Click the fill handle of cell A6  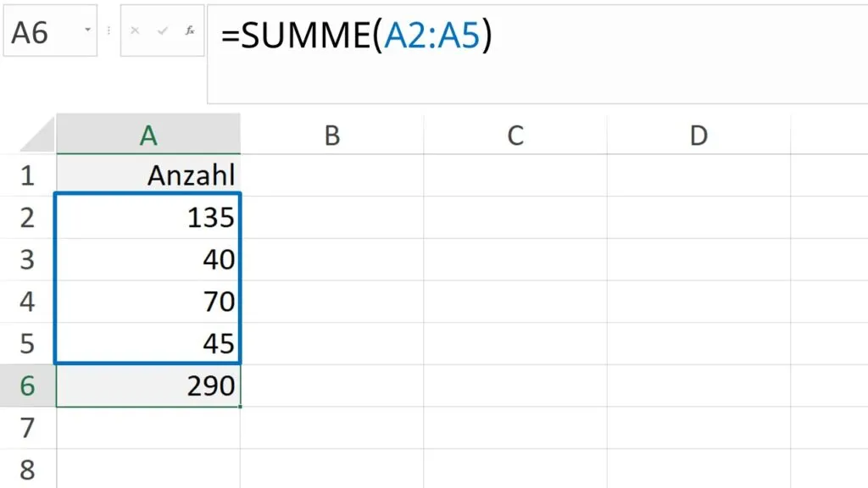point(240,406)
